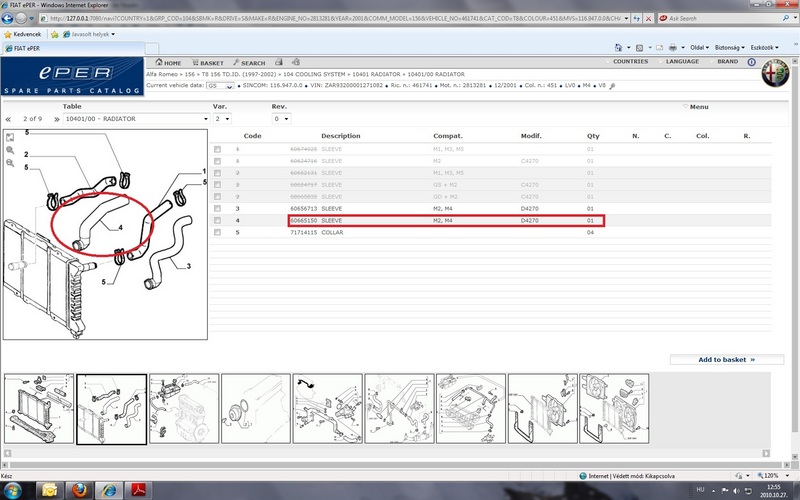
Task: Tick checkbox for sleeve 60665032
Action: [217, 196]
